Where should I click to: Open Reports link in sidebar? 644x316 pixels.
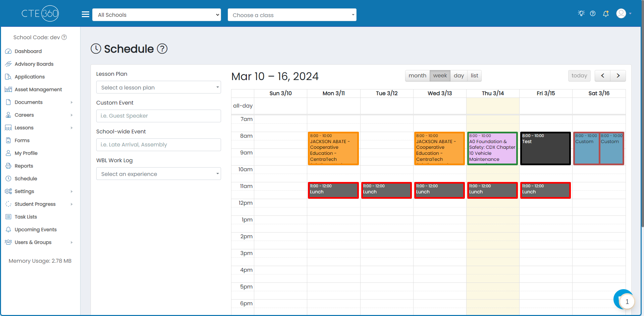click(x=24, y=166)
